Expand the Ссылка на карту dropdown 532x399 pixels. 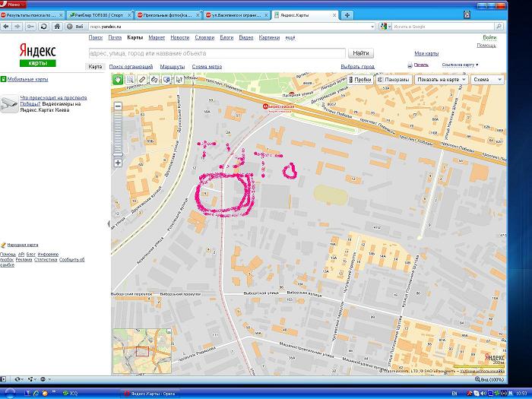pos(461,65)
